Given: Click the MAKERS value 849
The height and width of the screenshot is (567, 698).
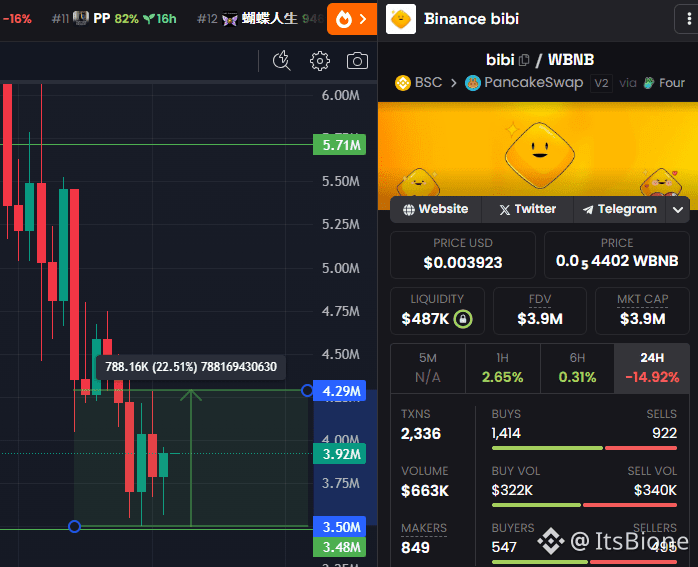Looking at the screenshot, I should [x=415, y=547].
